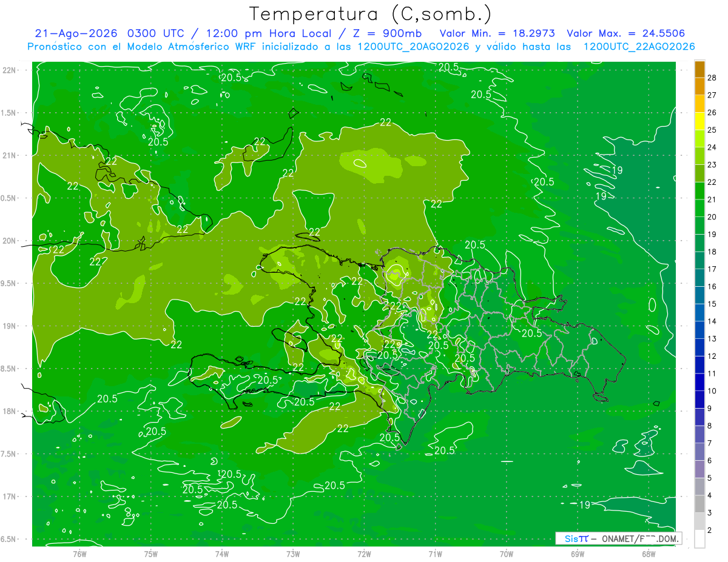Image resolution: width=728 pixels, height=562 pixels.
Task: Click the color scale label "3"
Action: tap(709, 513)
